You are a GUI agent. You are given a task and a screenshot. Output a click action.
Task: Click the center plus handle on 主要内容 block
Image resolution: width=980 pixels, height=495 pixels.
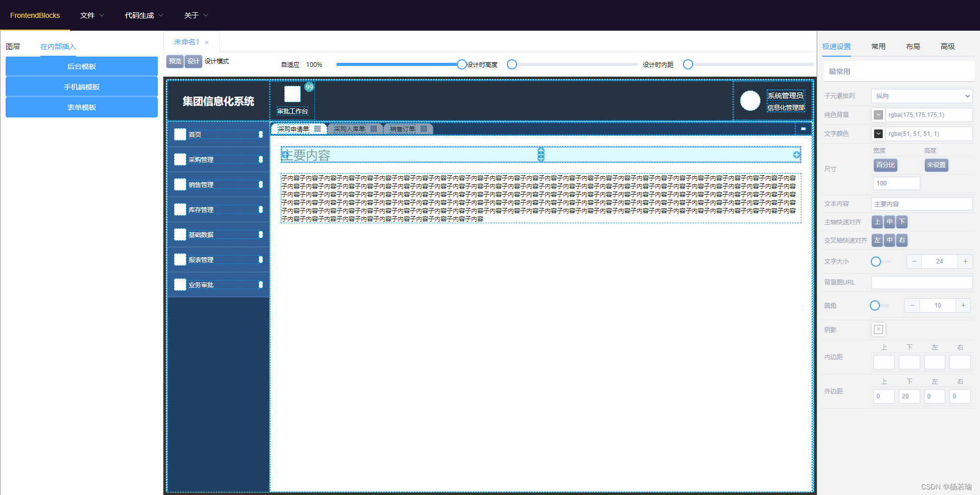541,154
